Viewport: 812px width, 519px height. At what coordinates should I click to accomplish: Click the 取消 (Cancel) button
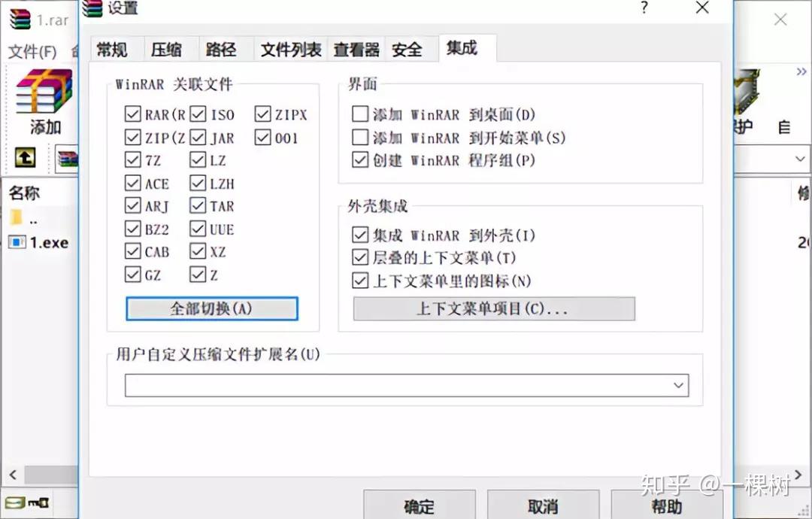pyautogui.click(x=543, y=505)
